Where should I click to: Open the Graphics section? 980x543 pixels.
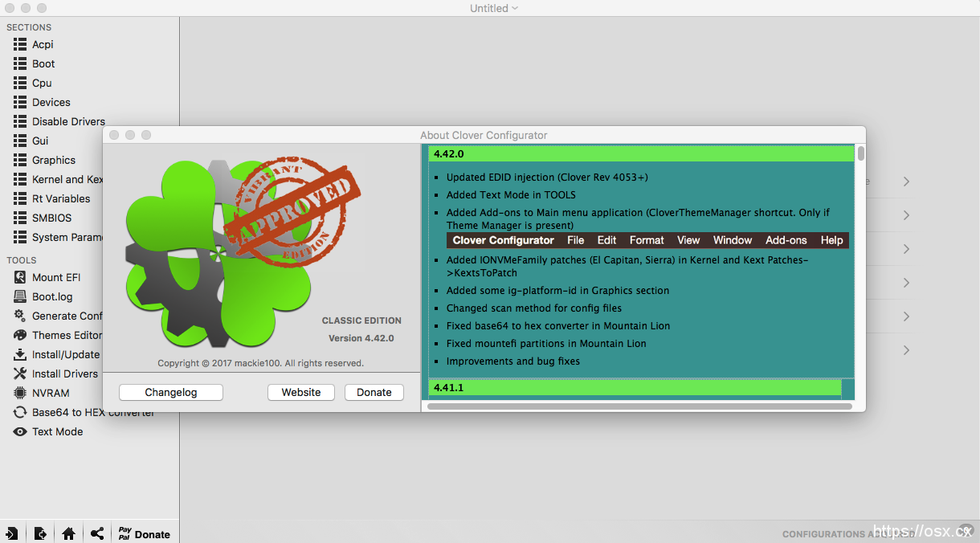click(x=53, y=160)
